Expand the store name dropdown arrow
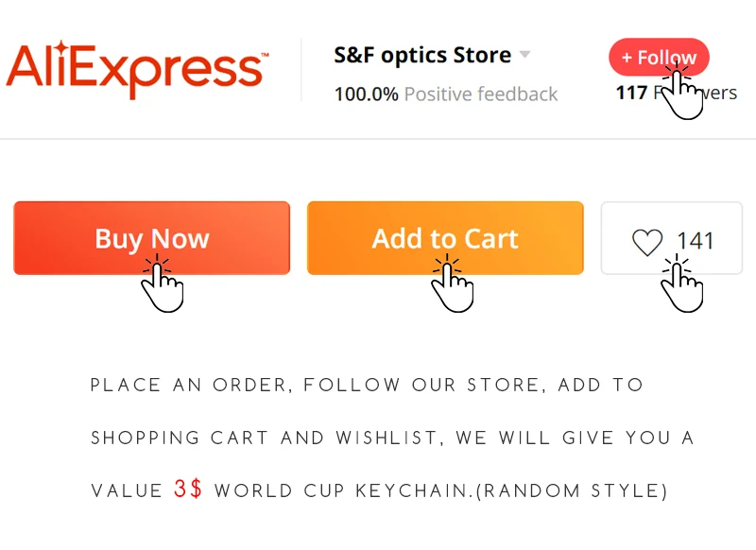This screenshot has width=756, height=550. [524, 55]
